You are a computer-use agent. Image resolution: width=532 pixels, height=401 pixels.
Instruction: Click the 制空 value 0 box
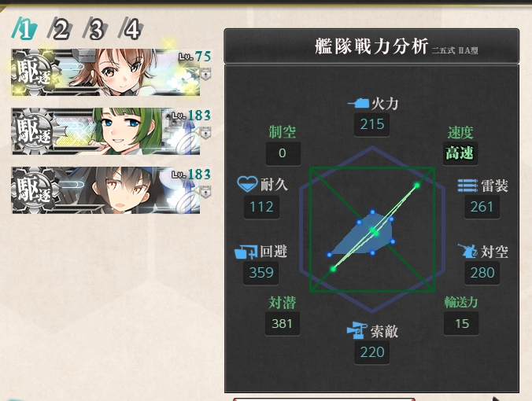283,153
